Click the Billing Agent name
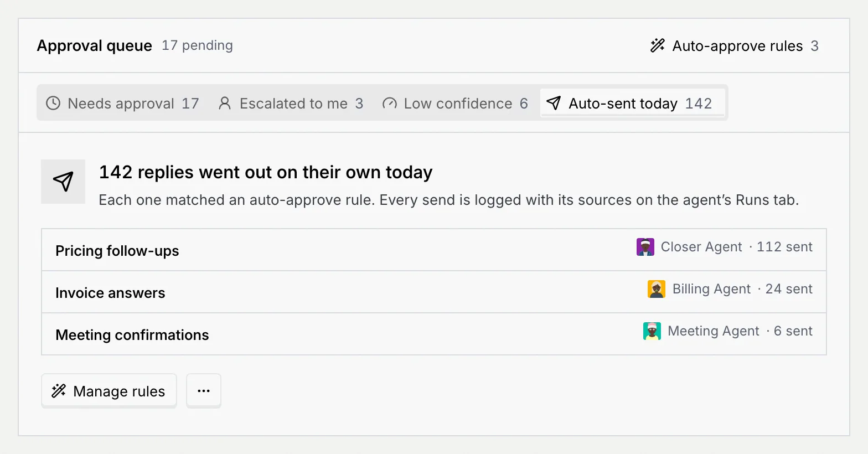 711,289
